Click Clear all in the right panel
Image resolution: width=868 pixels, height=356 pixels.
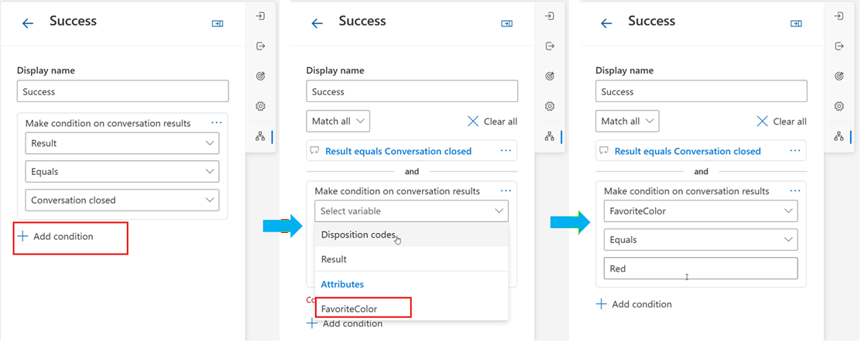(781, 122)
